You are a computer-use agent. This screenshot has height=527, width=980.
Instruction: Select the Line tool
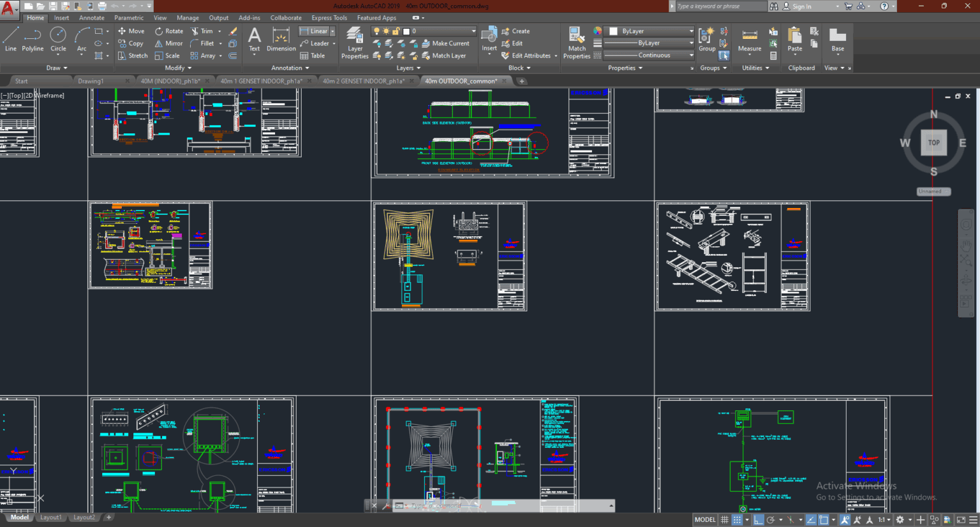coord(10,43)
